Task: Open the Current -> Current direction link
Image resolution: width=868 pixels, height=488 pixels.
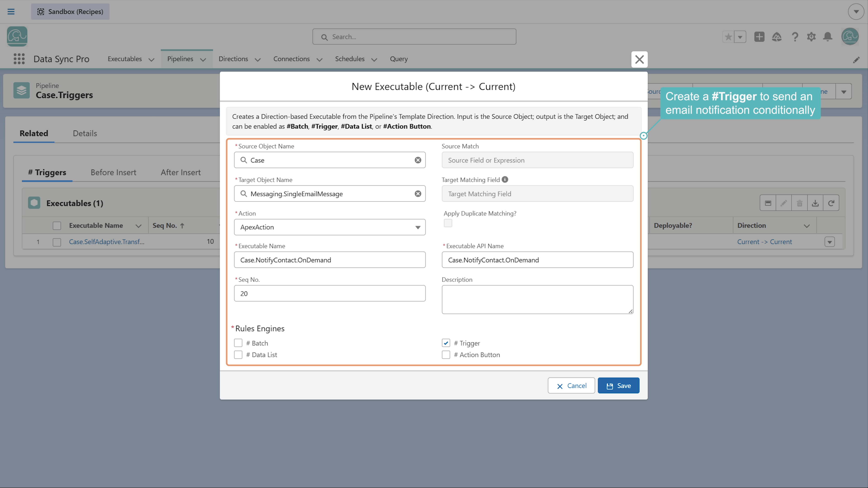Action: [x=764, y=242]
